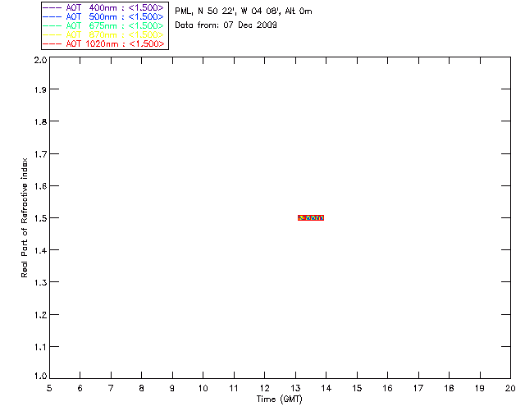
Task: Click the 1.8 label on the vertical axis
Action: [x=40, y=121]
